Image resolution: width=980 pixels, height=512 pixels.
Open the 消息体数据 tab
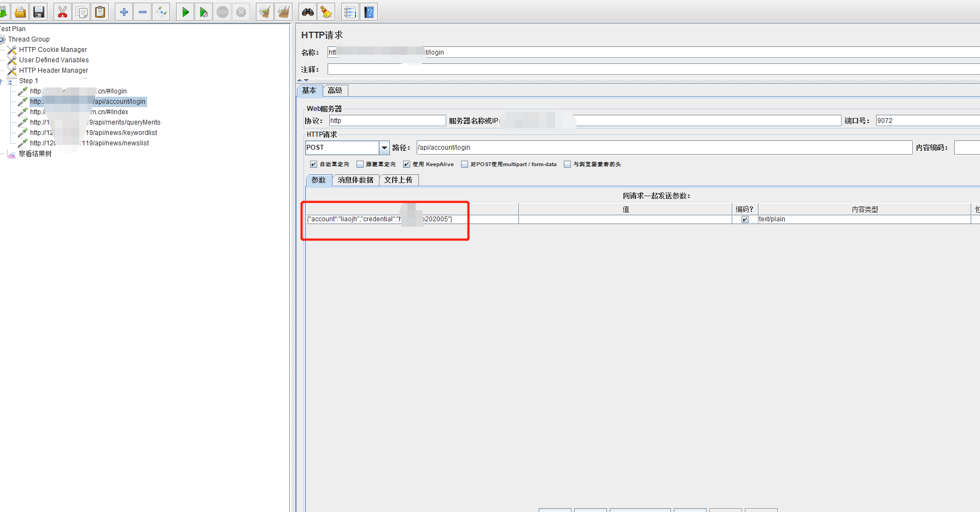(x=355, y=180)
